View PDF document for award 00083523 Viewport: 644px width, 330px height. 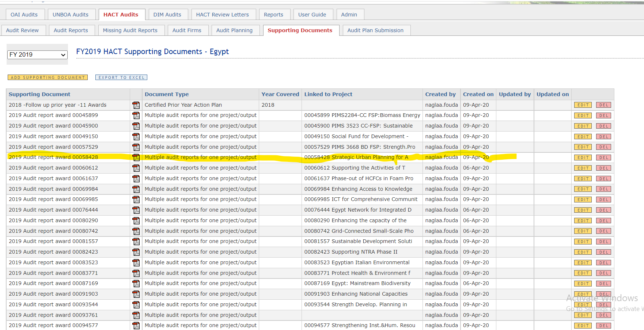tap(136, 263)
